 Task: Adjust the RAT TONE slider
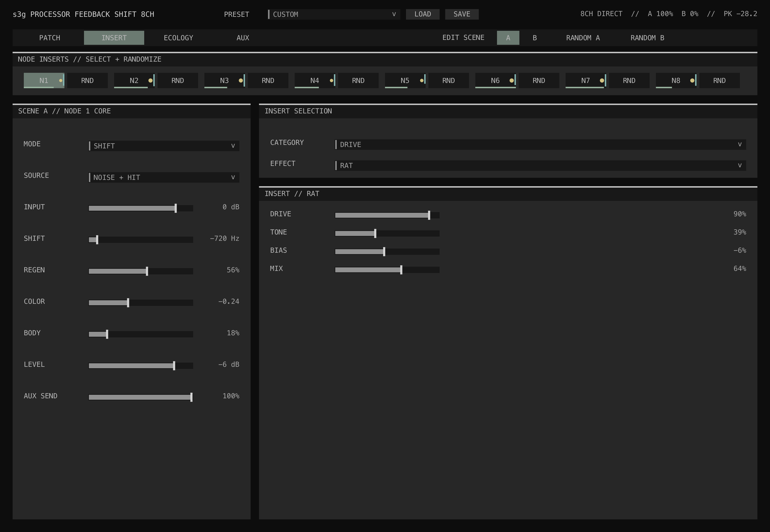coord(387,233)
